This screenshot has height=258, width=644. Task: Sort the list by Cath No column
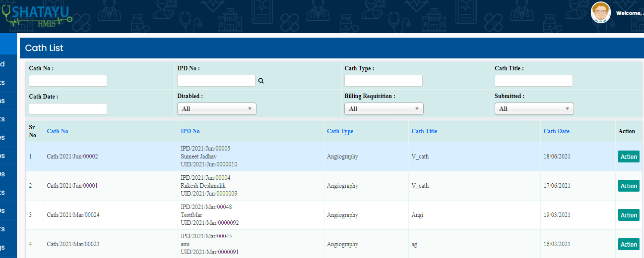[x=58, y=131]
